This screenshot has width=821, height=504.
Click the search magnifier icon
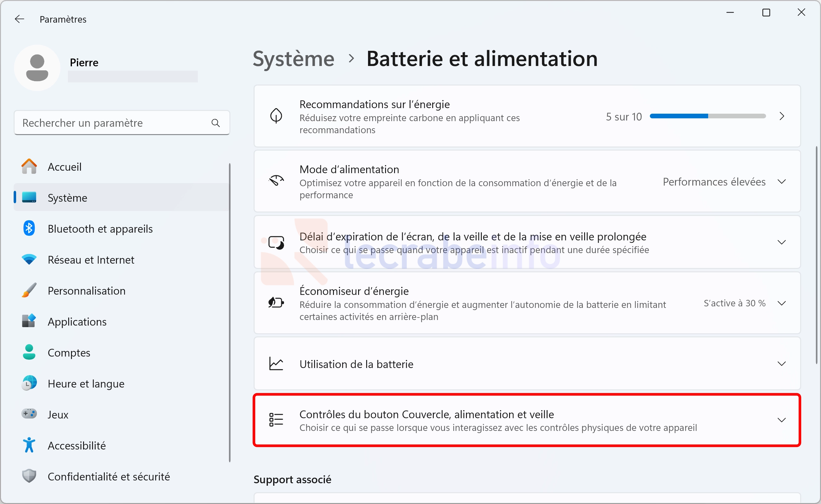(215, 123)
